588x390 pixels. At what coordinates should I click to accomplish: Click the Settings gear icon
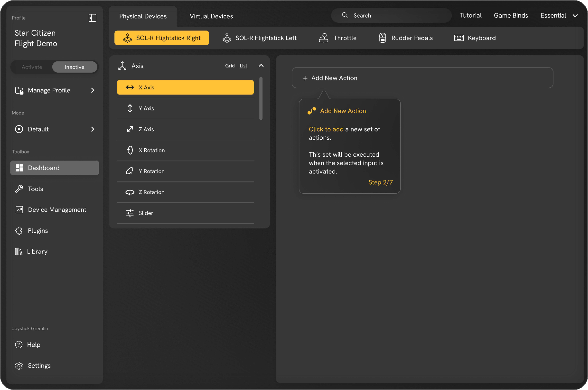pos(19,366)
